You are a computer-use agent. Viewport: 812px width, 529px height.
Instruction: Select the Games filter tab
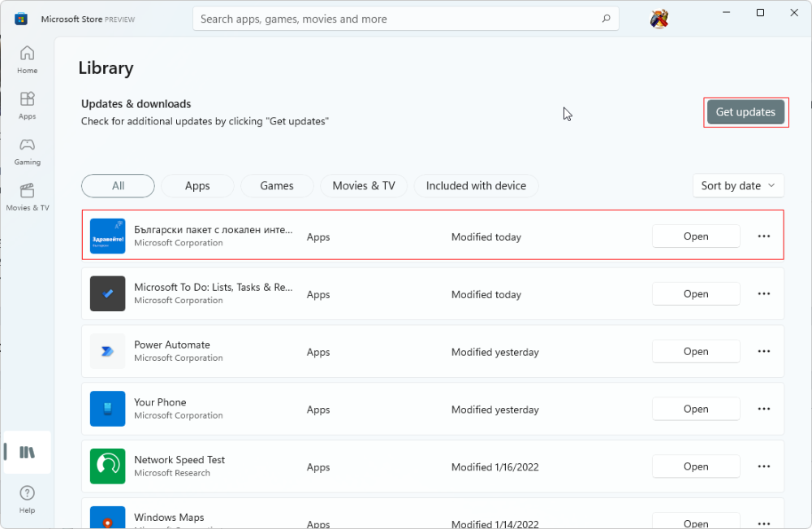pos(277,185)
